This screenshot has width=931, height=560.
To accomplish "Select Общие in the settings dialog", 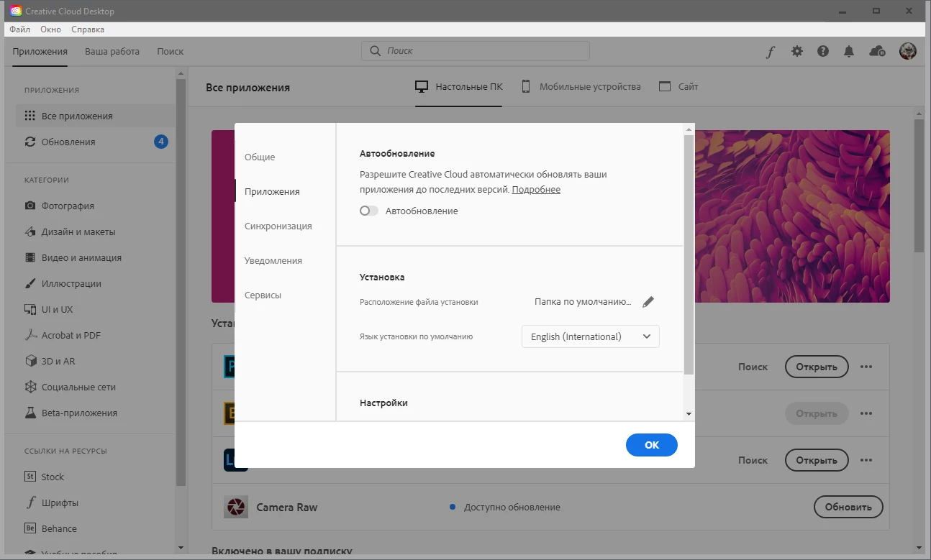I will [260, 157].
